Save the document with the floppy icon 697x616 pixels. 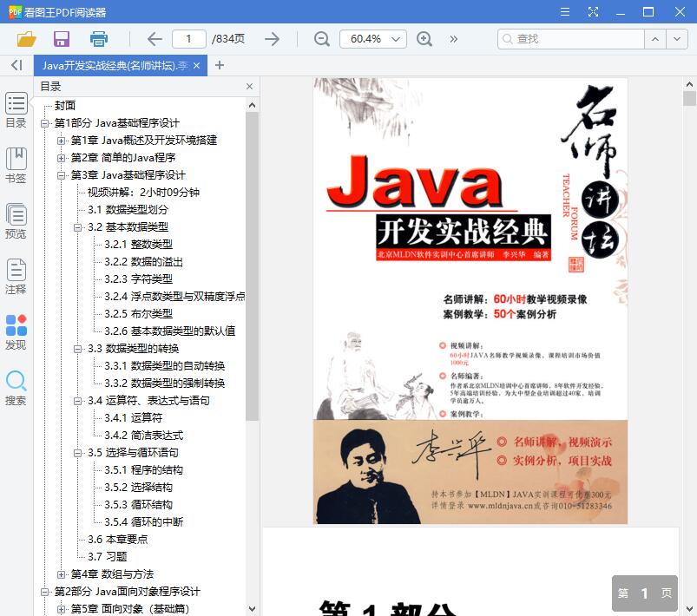pos(62,39)
